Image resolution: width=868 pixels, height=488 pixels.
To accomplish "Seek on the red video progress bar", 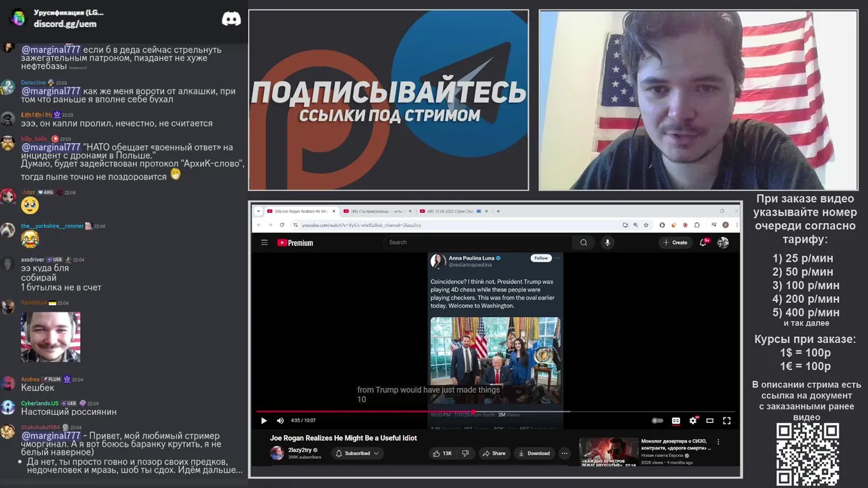I will (495, 411).
